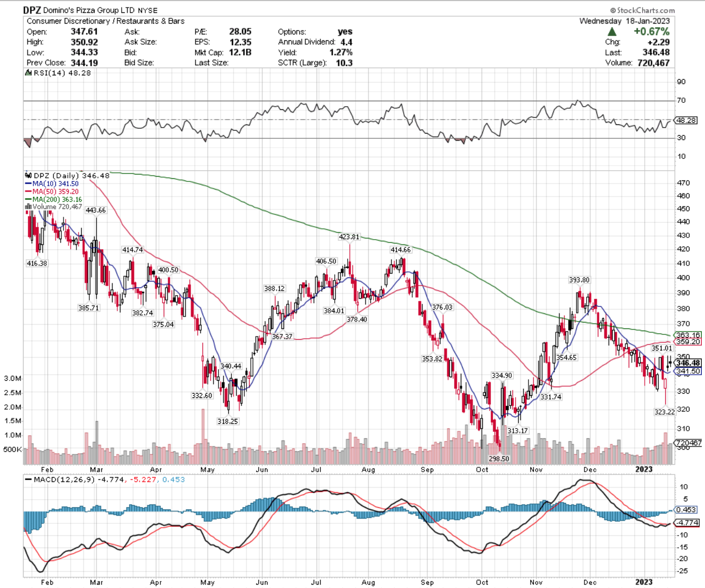Click the green MA(200) 363.16 legend entry
The width and height of the screenshot is (705, 588).
53,199
